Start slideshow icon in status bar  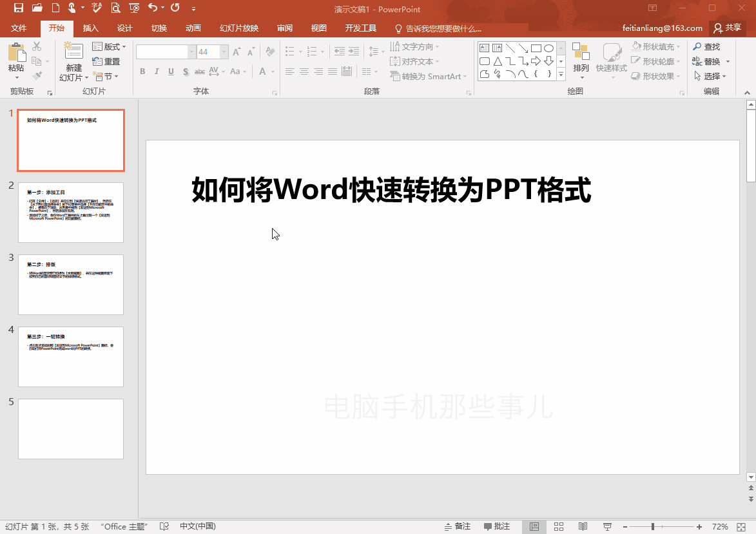point(608,527)
